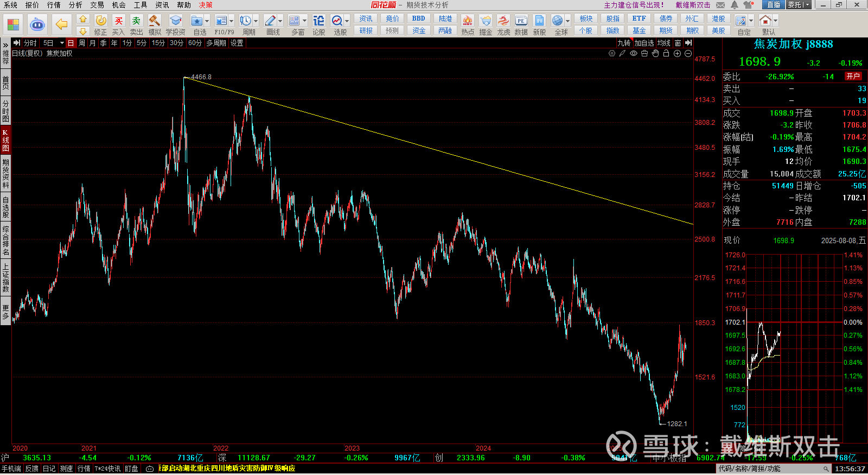Zoom in chart with plus circle icon
The image size is (868, 475).
click(677, 53)
